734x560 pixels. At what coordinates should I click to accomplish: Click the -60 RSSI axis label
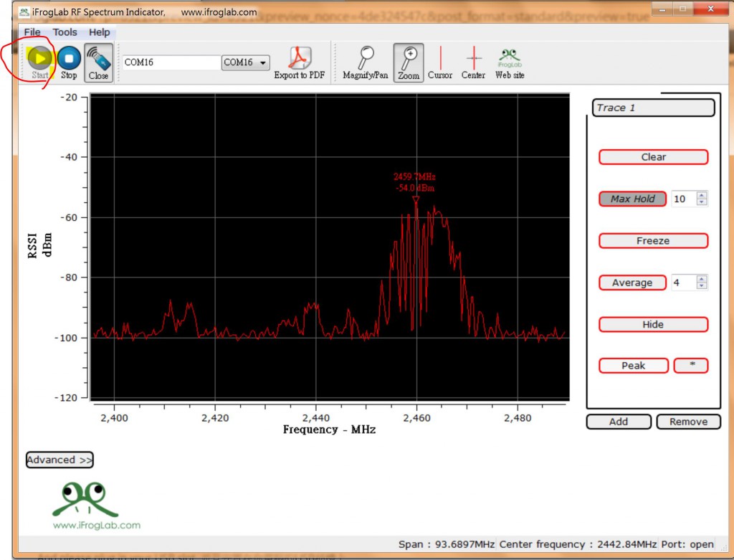pyautogui.click(x=68, y=217)
